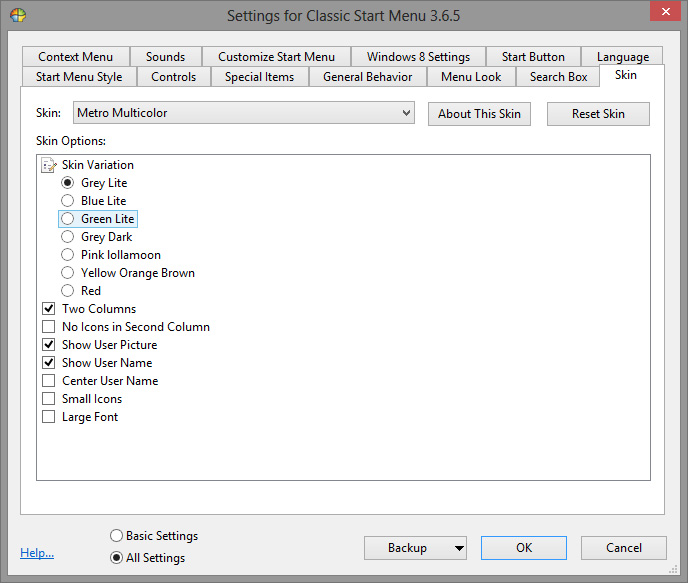This screenshot has width=688, height=583.
Task: Open the Help... link
Action: (37, 553)
